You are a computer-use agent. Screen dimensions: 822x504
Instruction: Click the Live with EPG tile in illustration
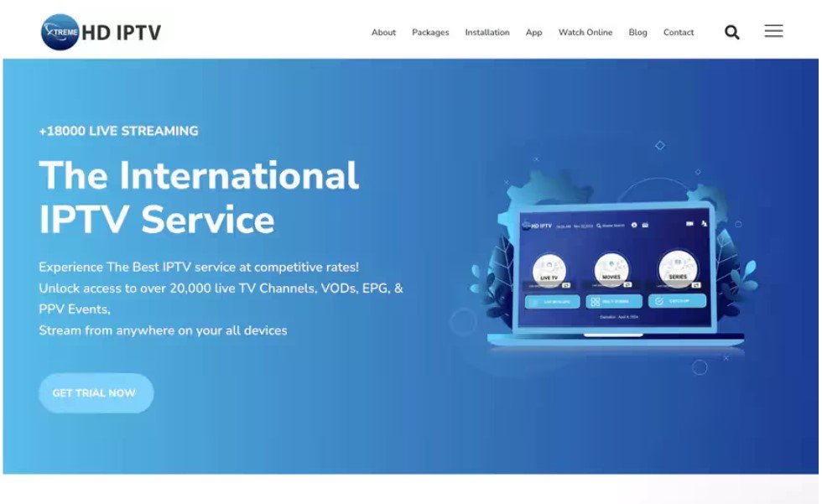[552, 301]
